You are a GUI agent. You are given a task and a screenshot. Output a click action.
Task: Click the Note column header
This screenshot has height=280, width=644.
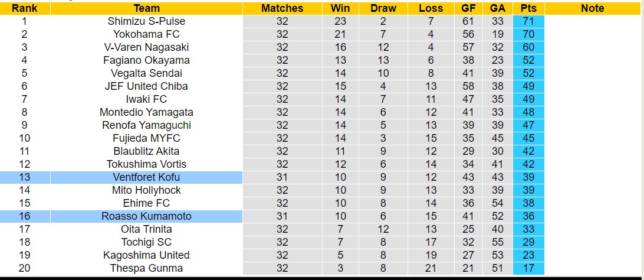point(592,8)
